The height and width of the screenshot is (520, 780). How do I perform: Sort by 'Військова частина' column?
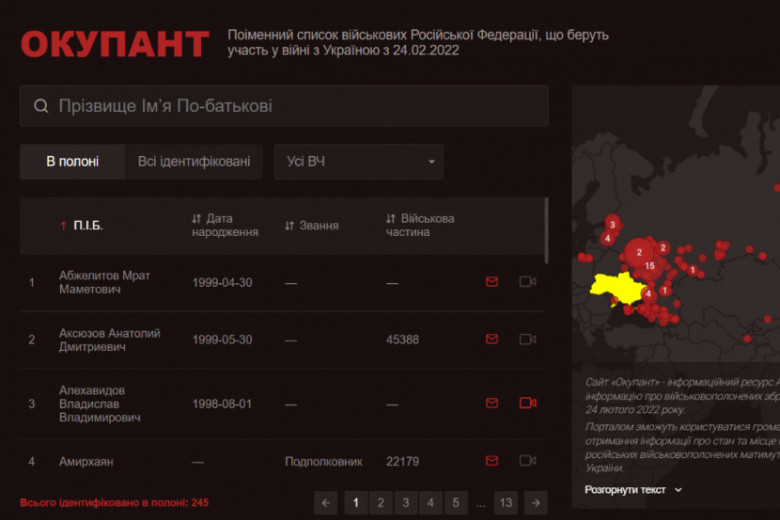[x=420, y=225]
